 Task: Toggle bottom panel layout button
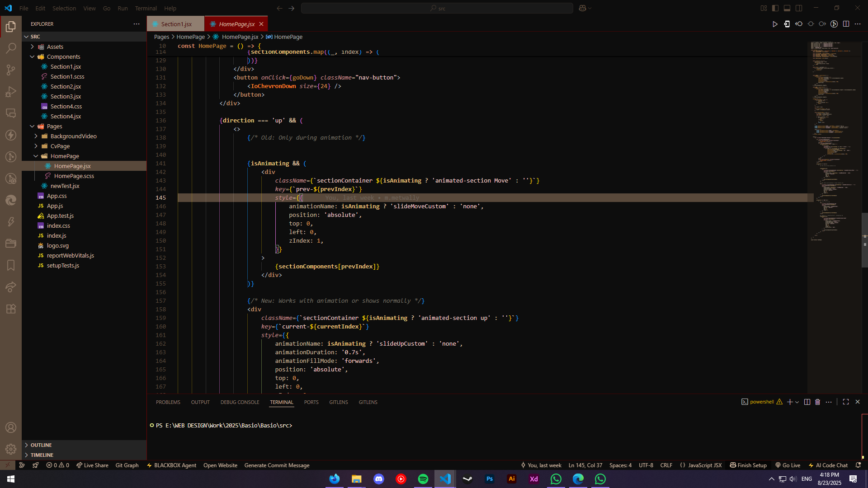click(787, 8)
